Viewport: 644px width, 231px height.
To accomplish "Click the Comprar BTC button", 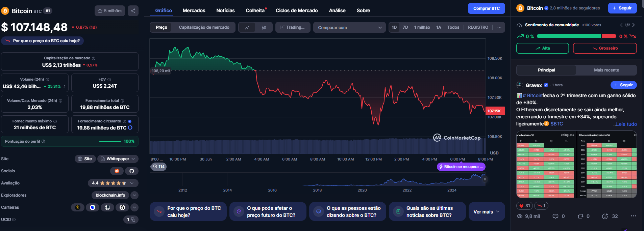I will coord(487,8).
